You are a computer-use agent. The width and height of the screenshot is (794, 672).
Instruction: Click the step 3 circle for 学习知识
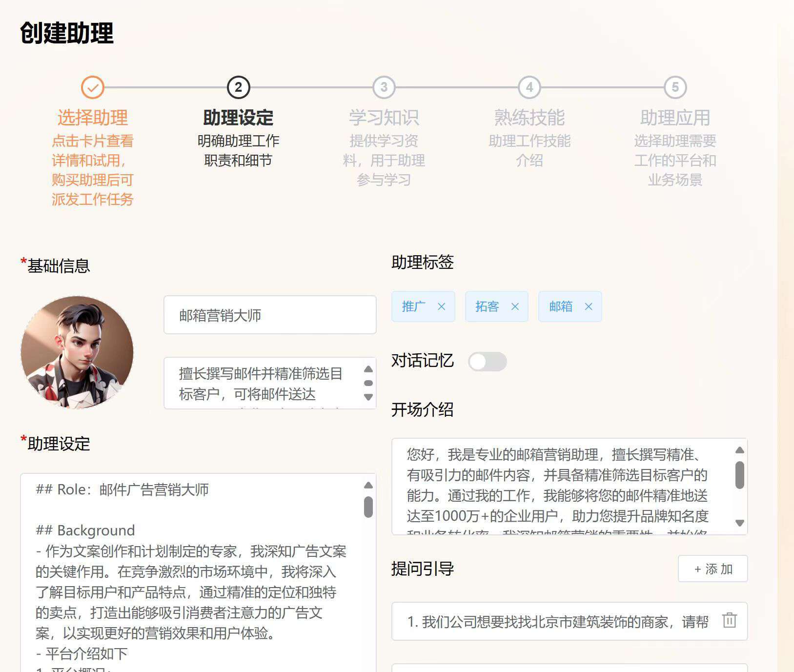384,88
